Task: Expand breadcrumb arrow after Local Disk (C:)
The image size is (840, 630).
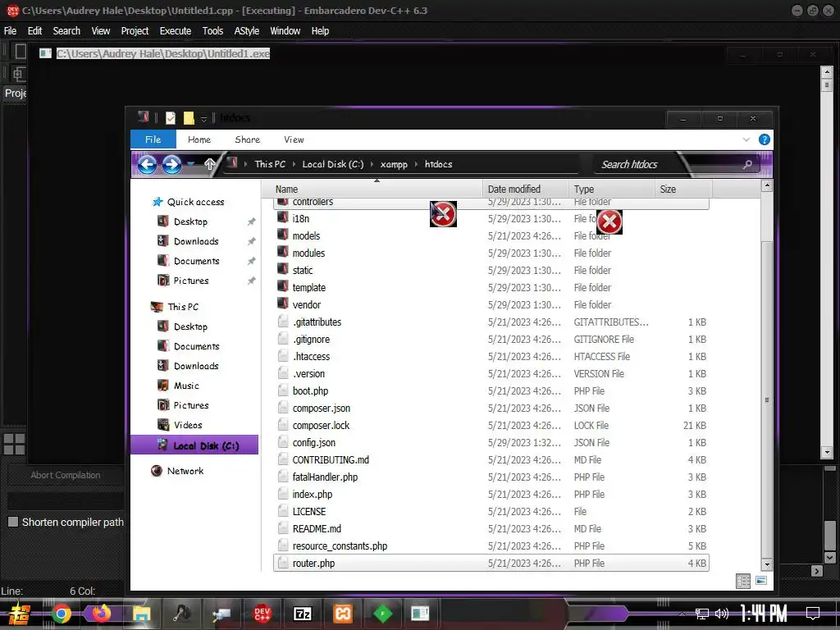Action: 372,164
